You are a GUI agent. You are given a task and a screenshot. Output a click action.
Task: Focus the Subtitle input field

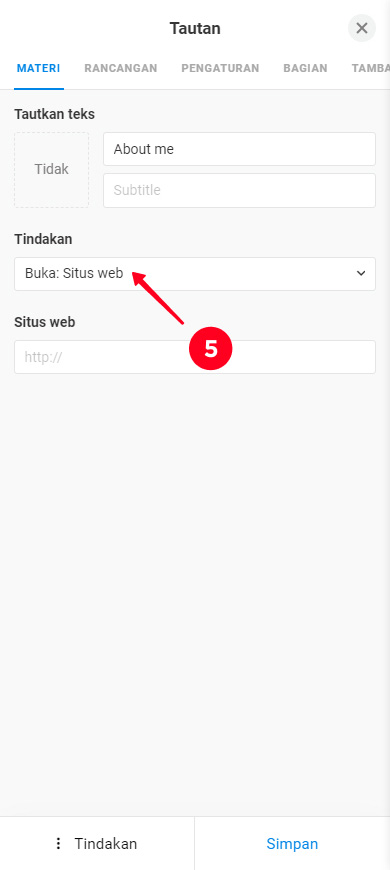239,190
